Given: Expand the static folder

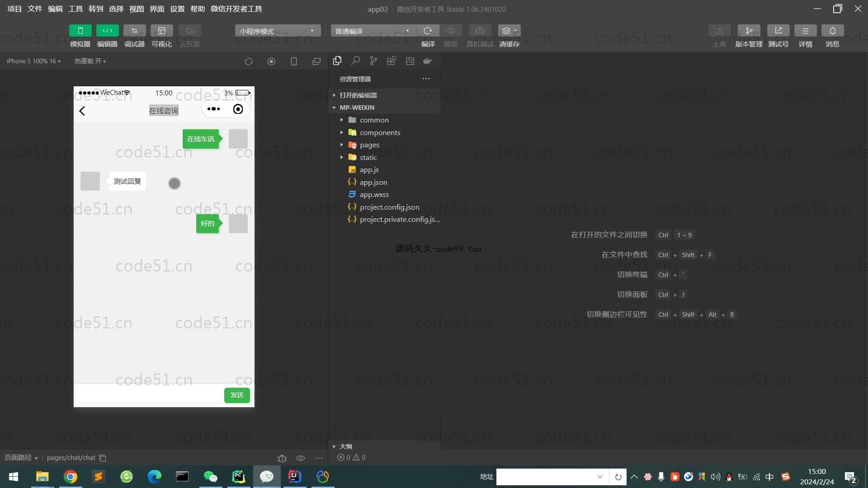Looking at the screenshot, I should pos(384,157).
